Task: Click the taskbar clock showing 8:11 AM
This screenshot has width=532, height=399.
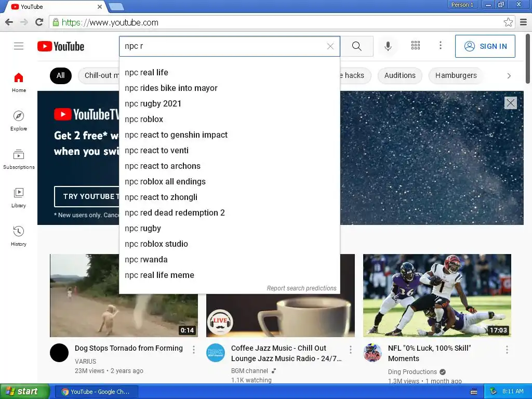Action: 513,392
